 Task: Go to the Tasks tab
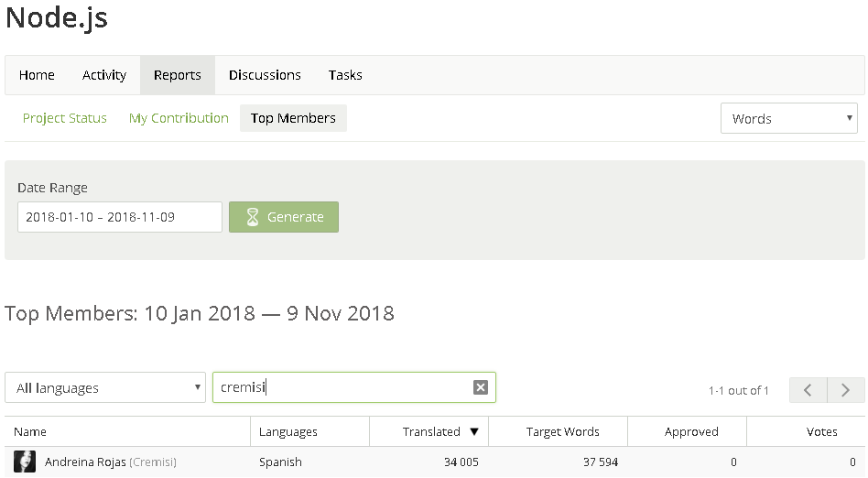click(345, 75)
